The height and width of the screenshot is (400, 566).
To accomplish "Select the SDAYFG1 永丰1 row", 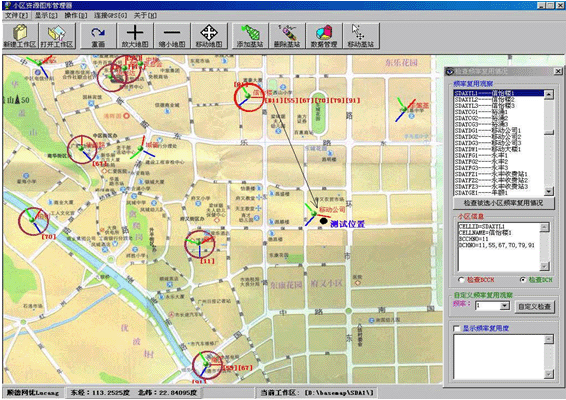I will click(x=498, y=156).
